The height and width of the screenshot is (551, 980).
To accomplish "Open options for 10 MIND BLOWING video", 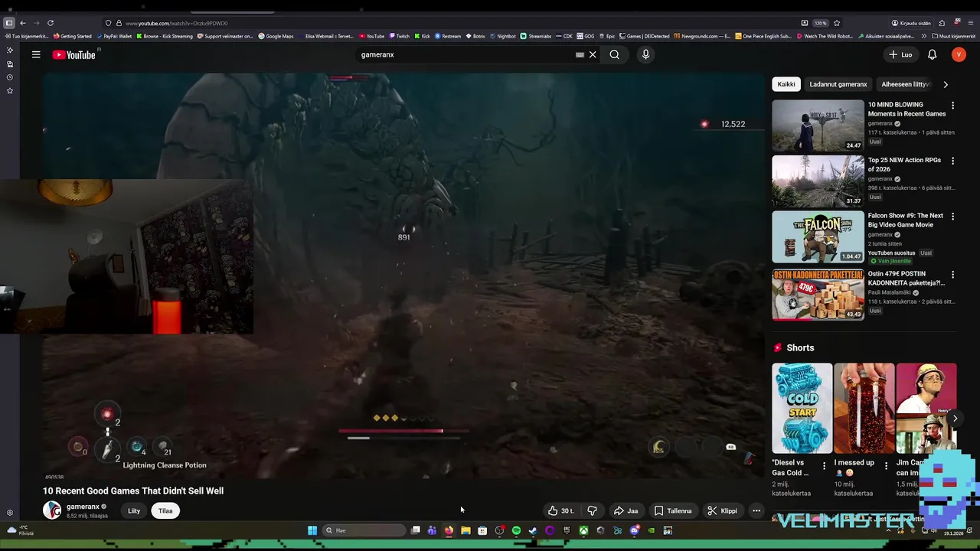I will [x=952, y=105].
